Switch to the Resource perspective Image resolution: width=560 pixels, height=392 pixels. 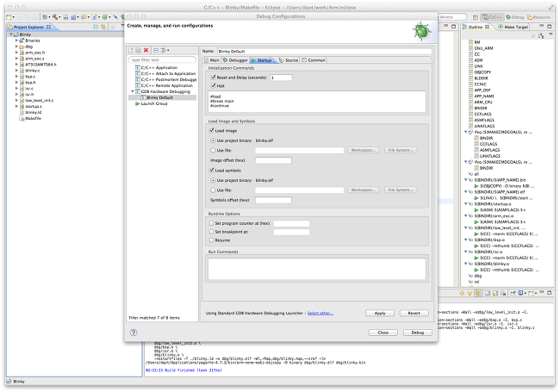(x=539, y=17)
